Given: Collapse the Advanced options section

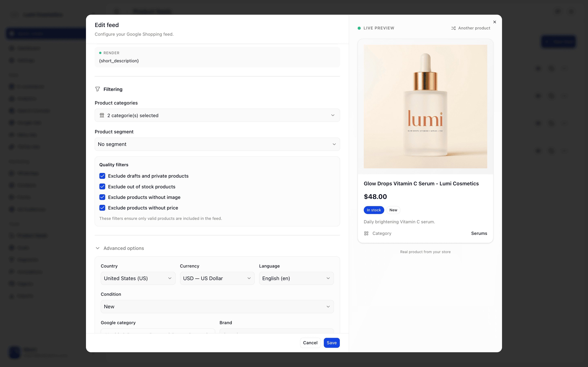Looking at the screenshot, I should coord(120,248).
